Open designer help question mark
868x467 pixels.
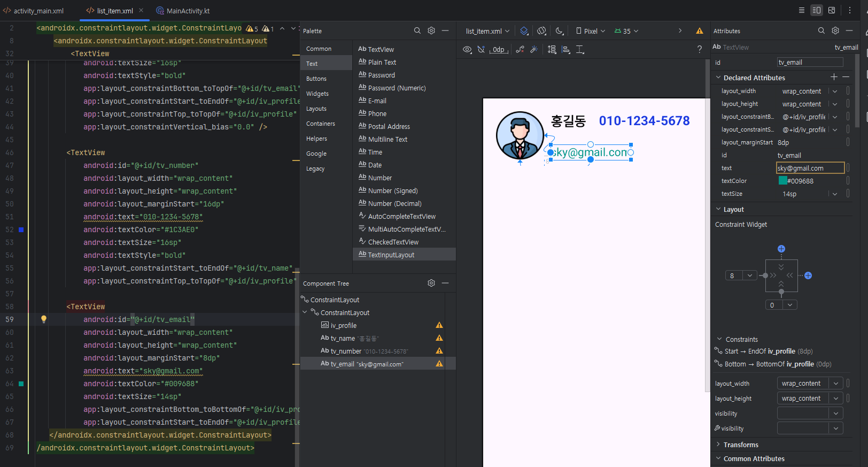pos(700,49)
